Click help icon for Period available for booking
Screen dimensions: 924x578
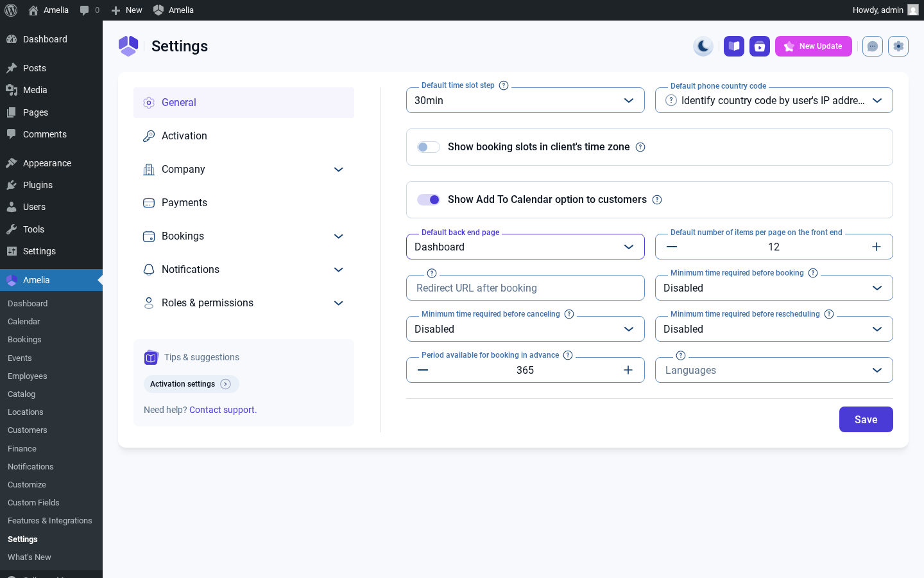[568, 355]
